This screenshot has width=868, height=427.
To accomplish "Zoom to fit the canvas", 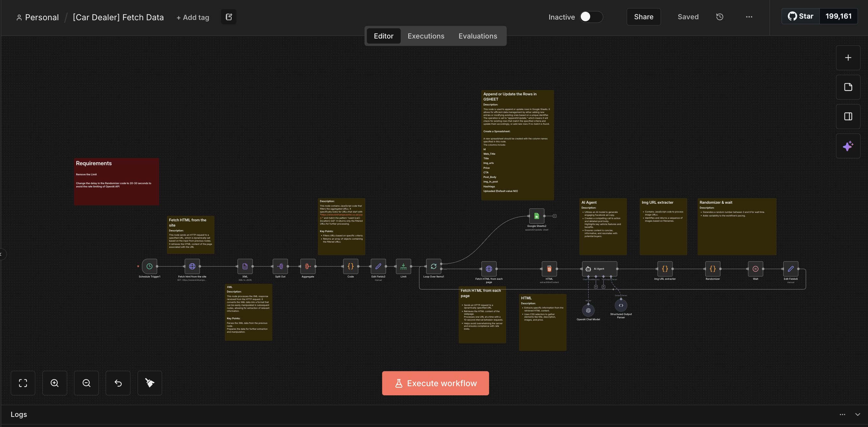I will pyautogui.click(x=23, y=383).
